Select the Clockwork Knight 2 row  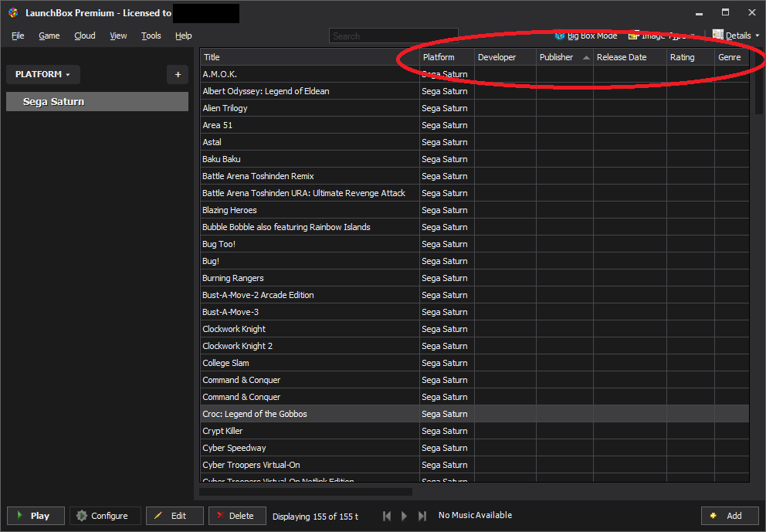[x=474, y=346]
